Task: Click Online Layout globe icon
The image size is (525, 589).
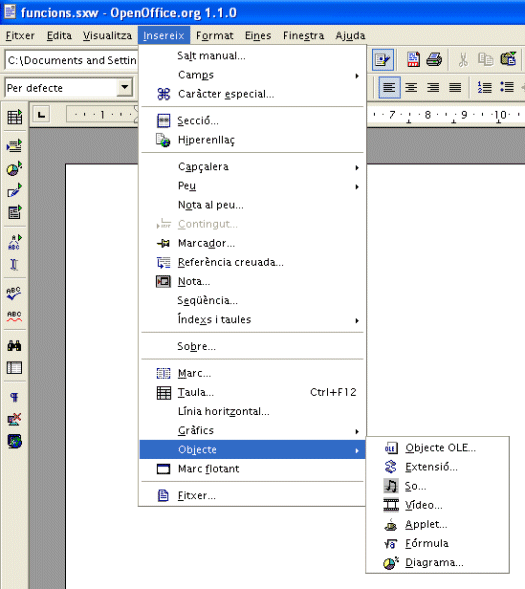Action: tap(14, 441)
